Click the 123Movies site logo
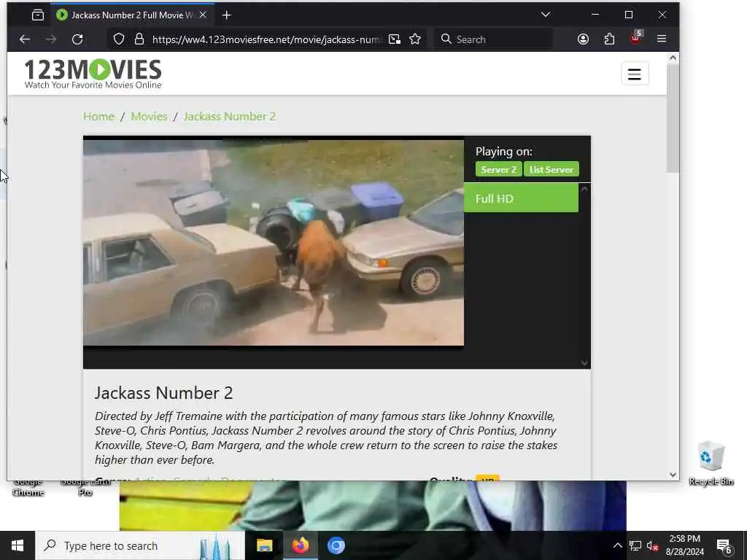 (93, 74)
